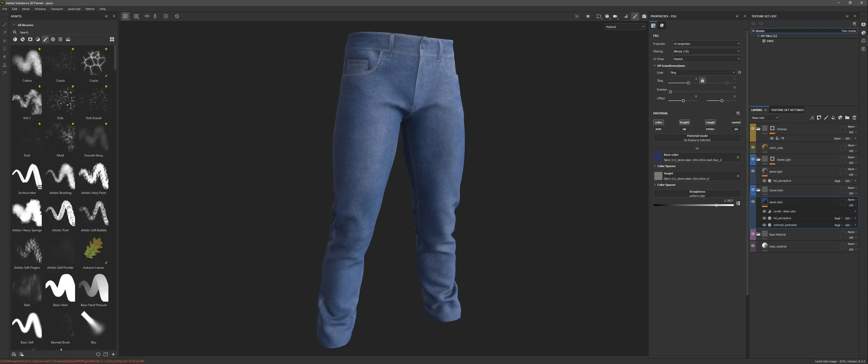Open the Material panel options menu icon
This screenshot has height=364, width=868.
pyautogui.click(x=738, y=113)
